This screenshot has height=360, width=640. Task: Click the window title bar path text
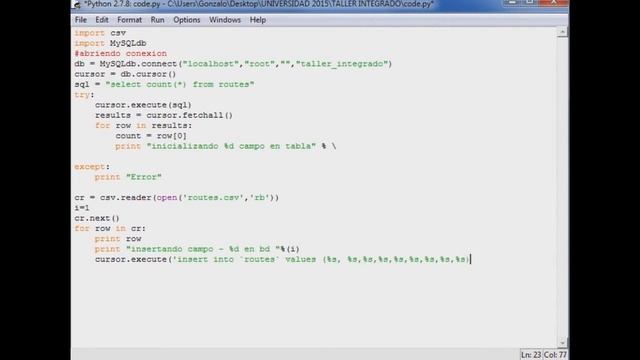pyautogui.click(x=259, y=4)
